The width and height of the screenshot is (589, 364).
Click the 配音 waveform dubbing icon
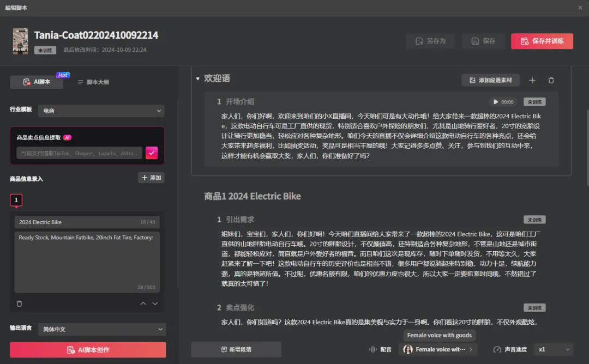click(x=373, y=349)
